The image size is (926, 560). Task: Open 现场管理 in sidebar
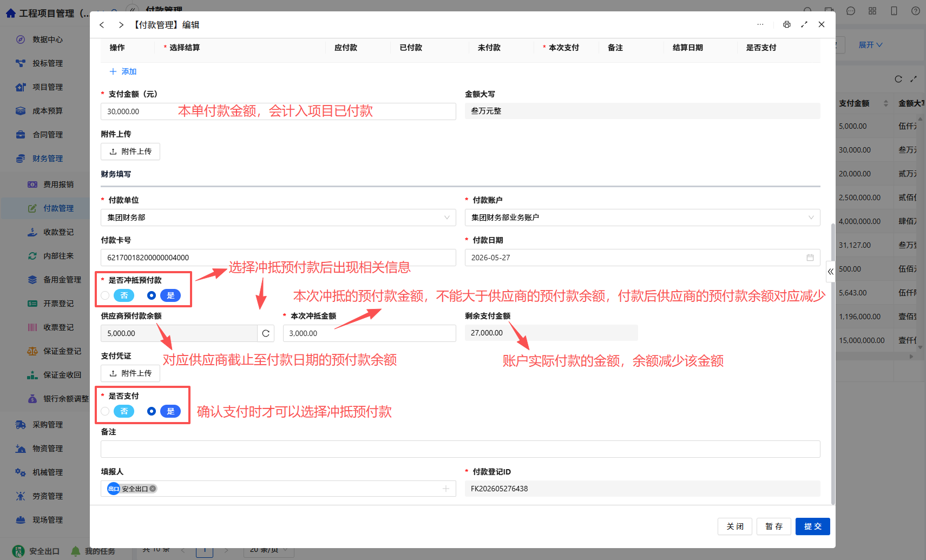coord(48,520)
